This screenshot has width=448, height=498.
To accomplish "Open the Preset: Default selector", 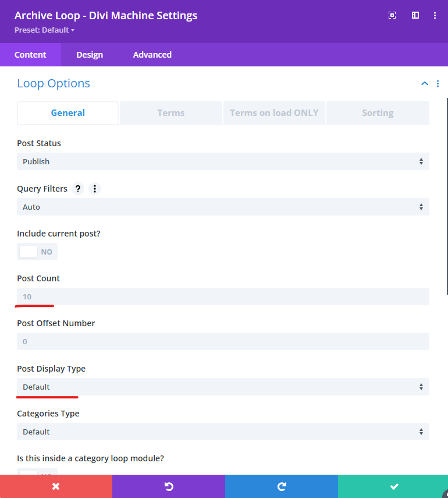I will point(44,30).
